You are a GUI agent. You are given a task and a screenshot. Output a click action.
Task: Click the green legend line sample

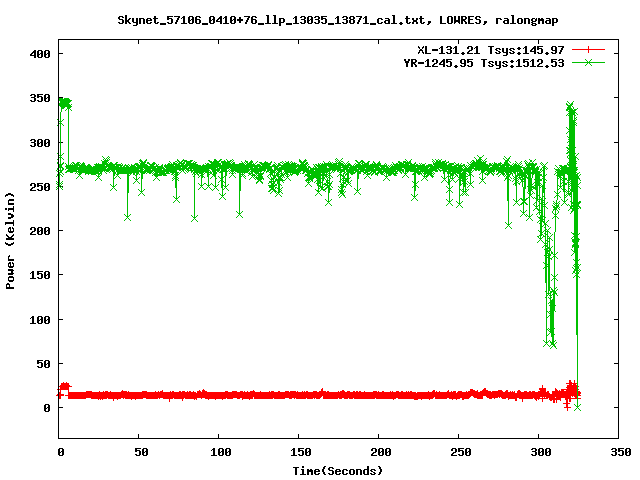click(588, 62)
